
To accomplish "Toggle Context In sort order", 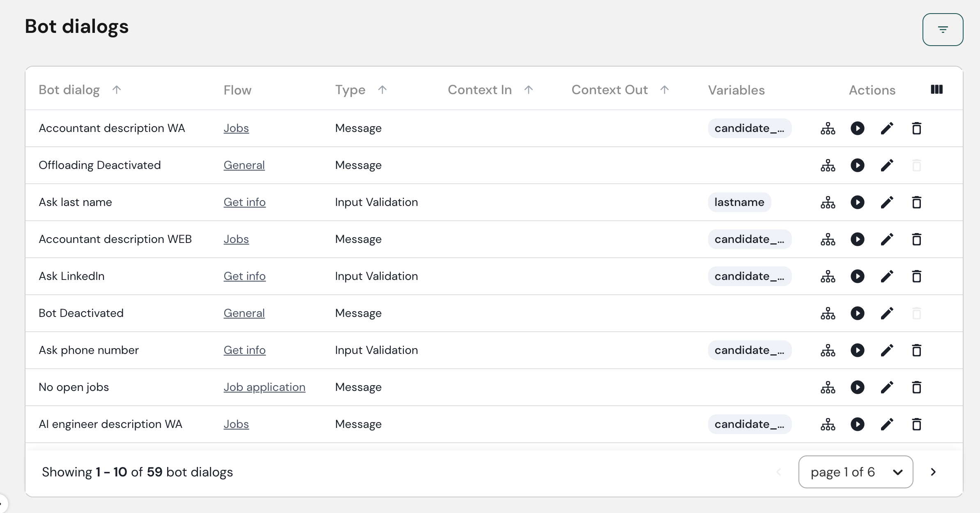I will (x=529, y=90).
